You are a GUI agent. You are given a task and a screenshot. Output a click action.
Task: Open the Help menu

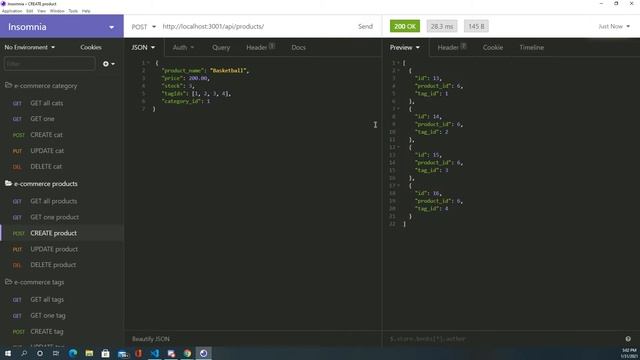click(86, 11)
